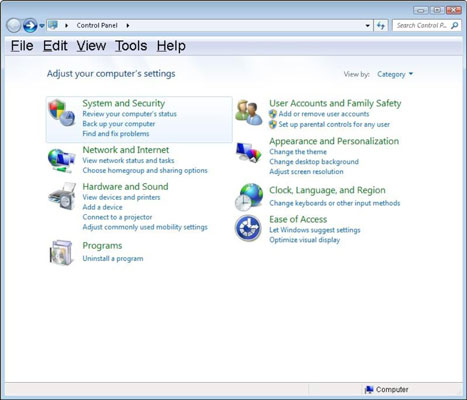Click the Refresh button beside address bar
This screenshot has height=400, width=467.
(381, 25)
